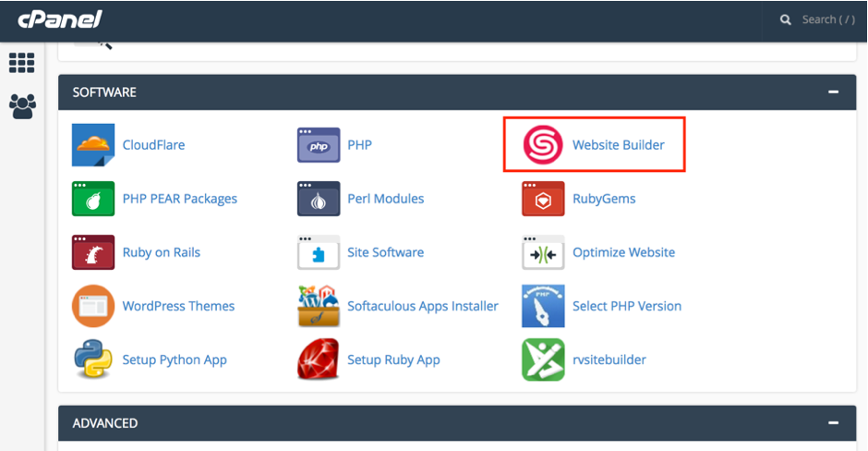Open the Site Software puzzle icon
This screenshot has height=451, width=868.
(x=319, y=252)
